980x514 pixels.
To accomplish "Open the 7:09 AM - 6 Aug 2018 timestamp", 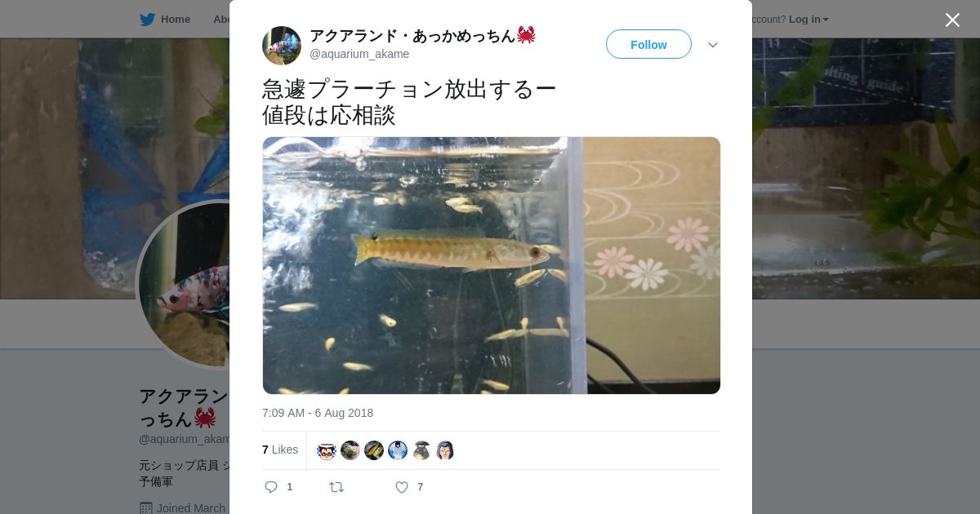I will [318, 413].
